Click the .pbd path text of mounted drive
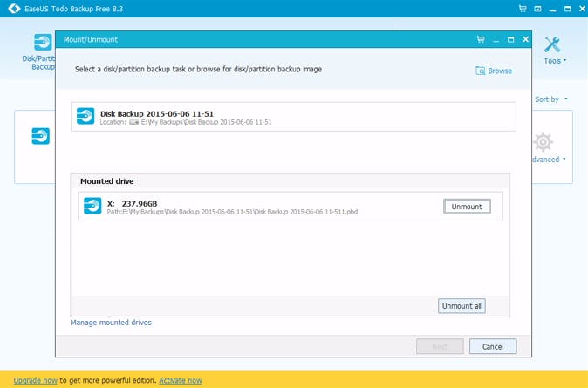588x388 pixels. (232, 212)
